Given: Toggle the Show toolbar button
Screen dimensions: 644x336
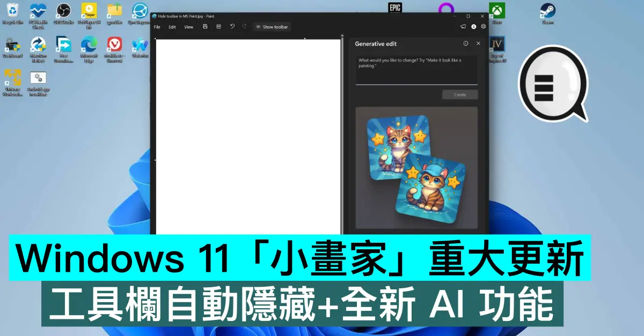Looking at the screenshot, I should (x=272, y=27).
